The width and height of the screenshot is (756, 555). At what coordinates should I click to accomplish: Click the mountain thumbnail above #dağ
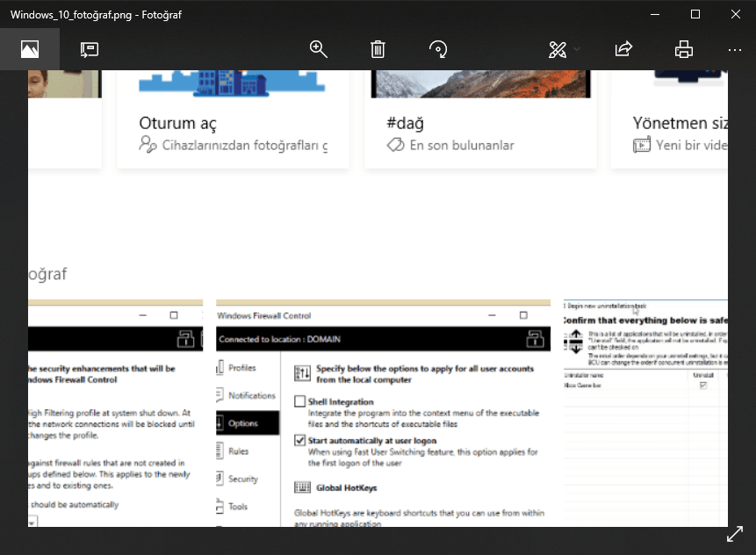(x=480, y=84)
